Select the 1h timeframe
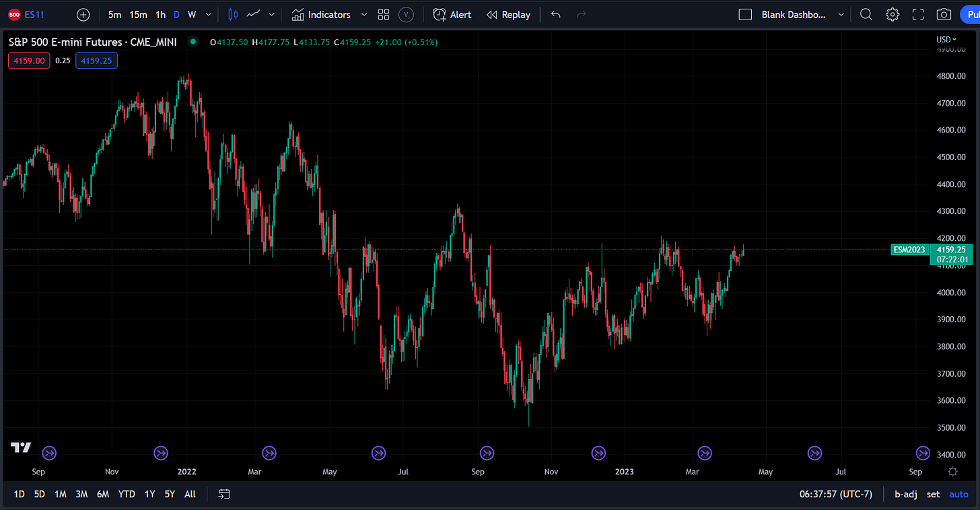The height and width of the screenshot is (510, 980). pyautogui.click(x=160, y=14)
